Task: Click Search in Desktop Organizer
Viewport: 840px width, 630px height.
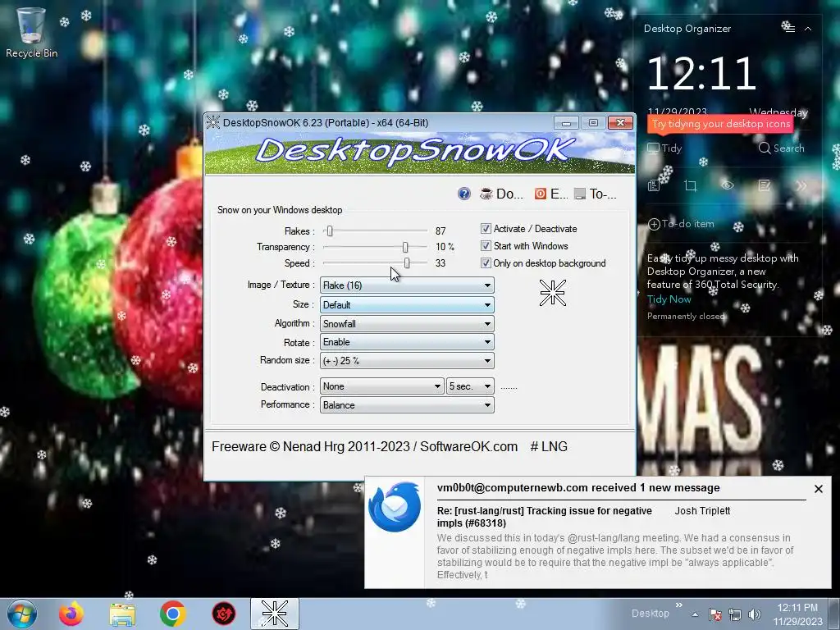Action: [x=782, y=148]
